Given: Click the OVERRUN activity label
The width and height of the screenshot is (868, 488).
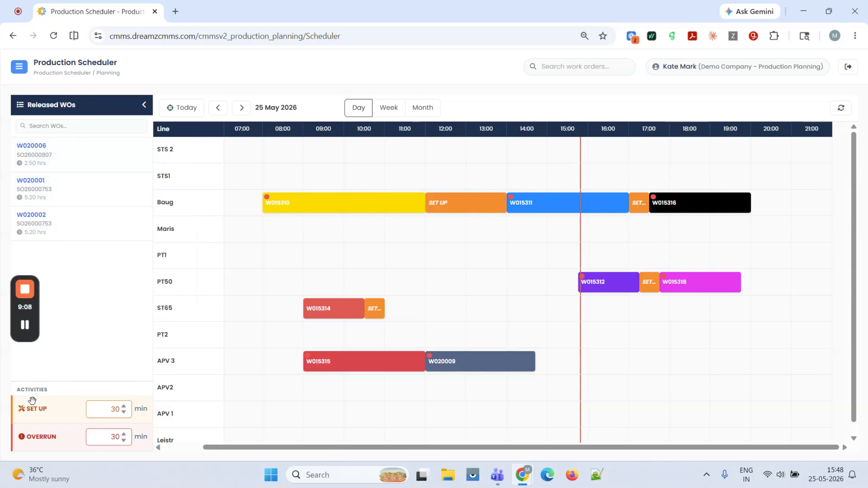Looking at the screenshot, I should 37,437.
